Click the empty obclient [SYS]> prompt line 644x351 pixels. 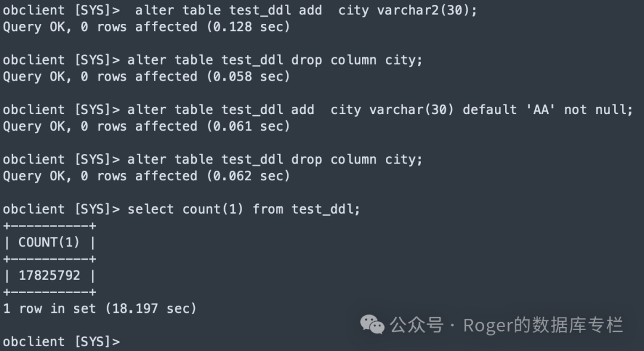pos(61,341)
